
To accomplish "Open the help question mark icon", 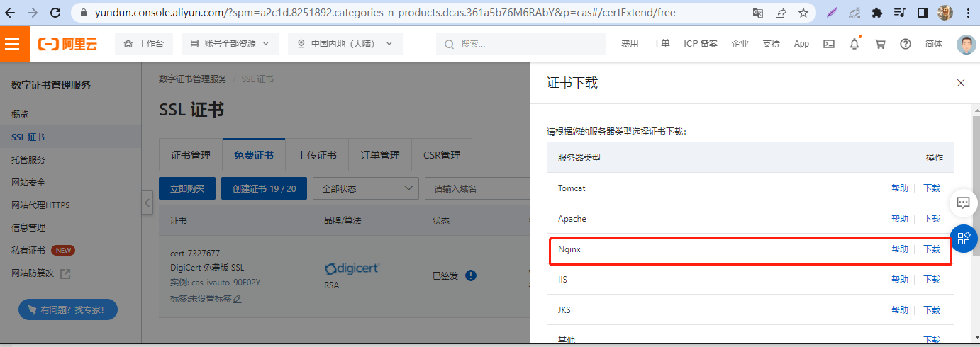I will coord(906,44).
